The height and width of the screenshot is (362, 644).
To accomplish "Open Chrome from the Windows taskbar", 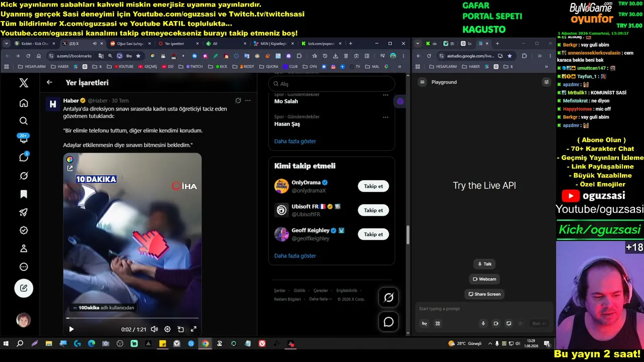I will [x=205, y=344].
